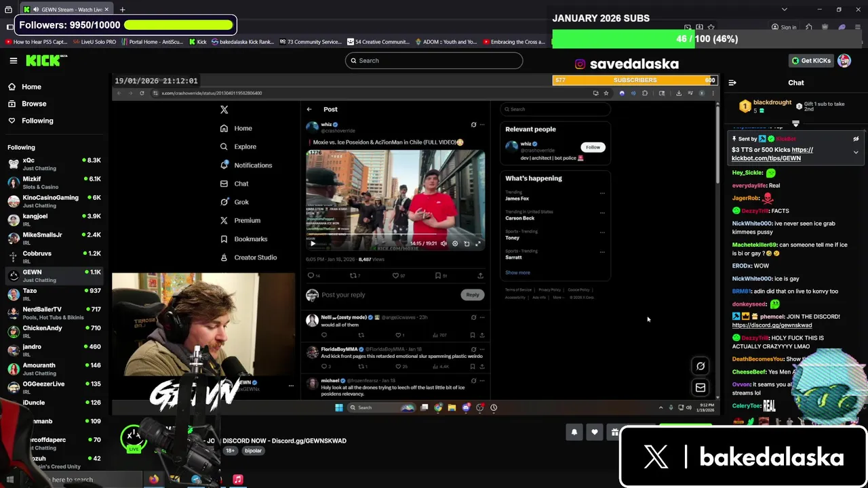This screenshot has width=868, height=488.
Task: Bookmark the whiz tweet
Action: coord(438,275)
